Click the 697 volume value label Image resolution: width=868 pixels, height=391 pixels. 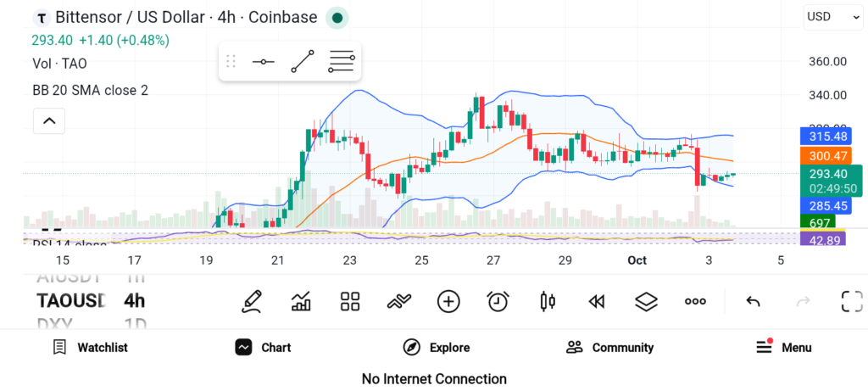tap(818, 222)
